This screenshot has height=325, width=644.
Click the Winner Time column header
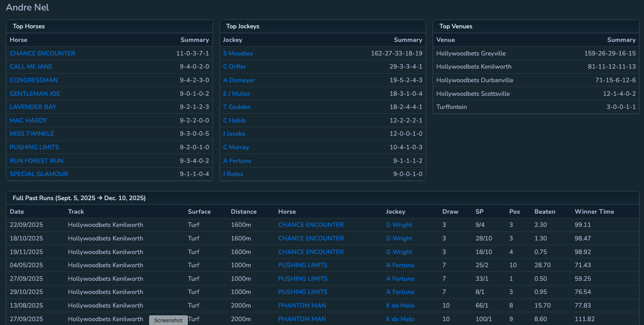click(594, 211)
